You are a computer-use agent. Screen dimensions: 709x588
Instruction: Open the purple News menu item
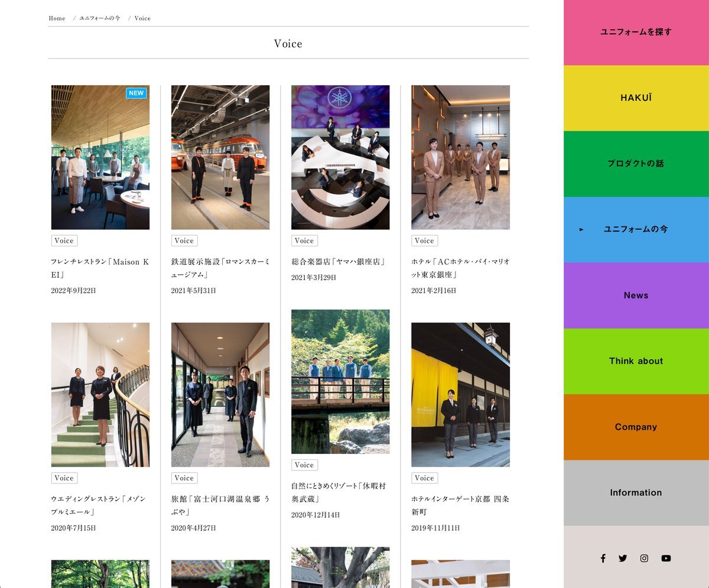(636, 295)
